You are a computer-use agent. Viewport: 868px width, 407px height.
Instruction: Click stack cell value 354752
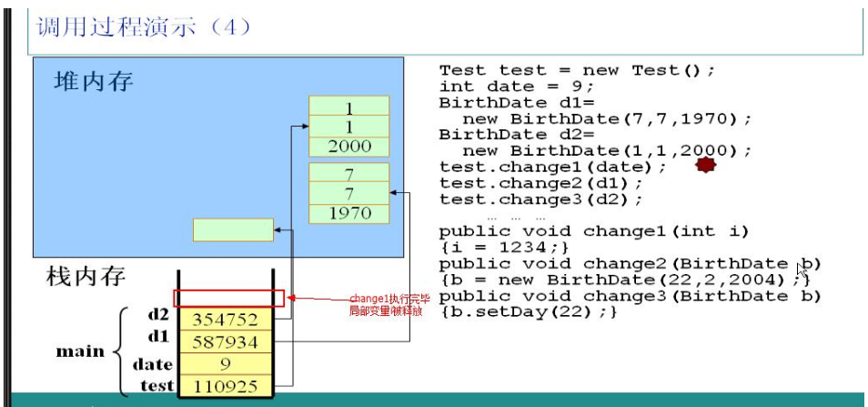click(x=226, y=321)
